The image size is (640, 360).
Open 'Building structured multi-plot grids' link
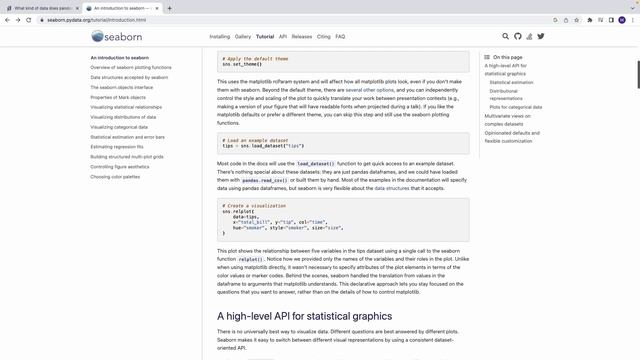127,157
